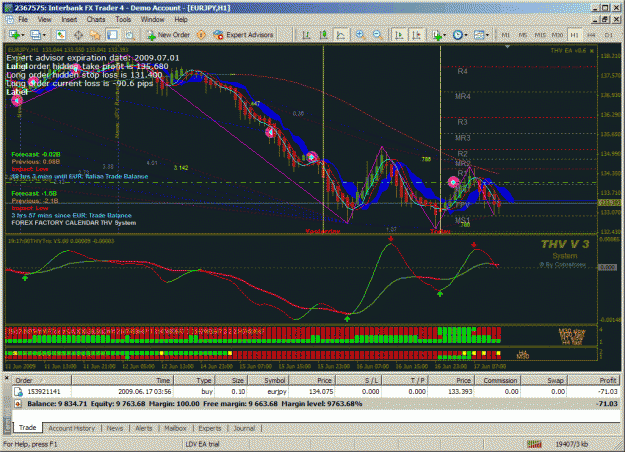Open the Help menu
Screen dimensions: 625x452
coord(181,20)
